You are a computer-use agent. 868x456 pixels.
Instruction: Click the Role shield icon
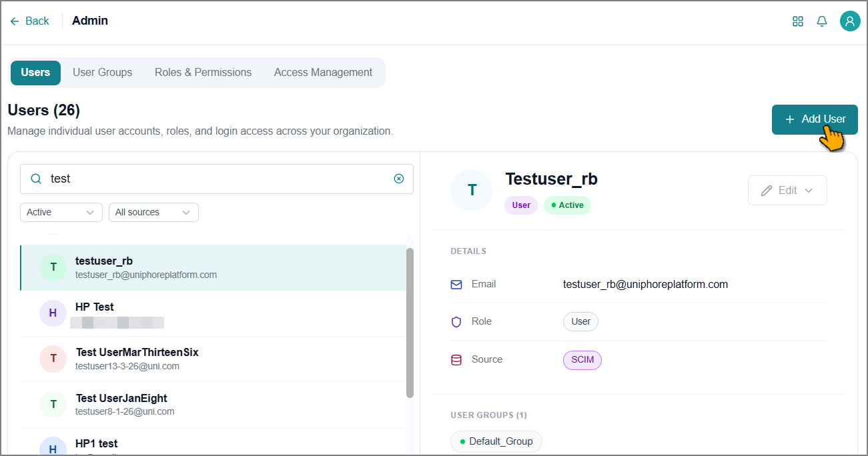[x=456, y=322]
